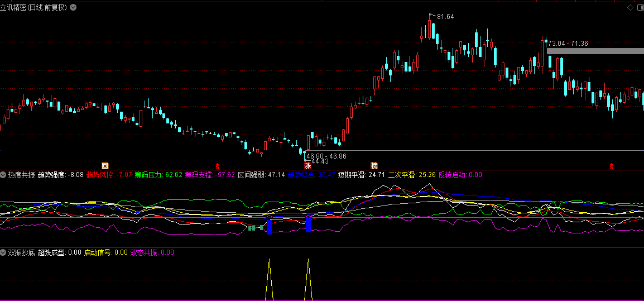
Task: Click the 热度共振 indicator name
Action: (22, 175)
